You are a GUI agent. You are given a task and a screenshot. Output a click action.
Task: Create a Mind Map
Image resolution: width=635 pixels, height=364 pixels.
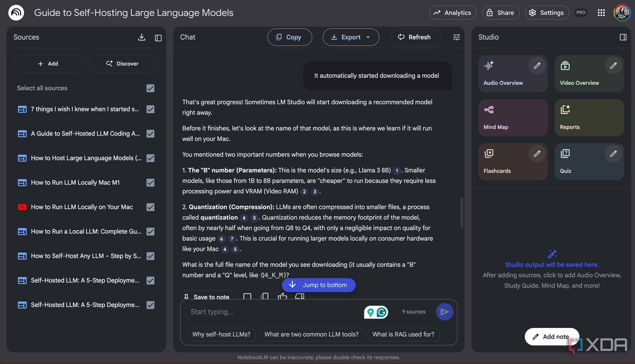coord(513,118)
